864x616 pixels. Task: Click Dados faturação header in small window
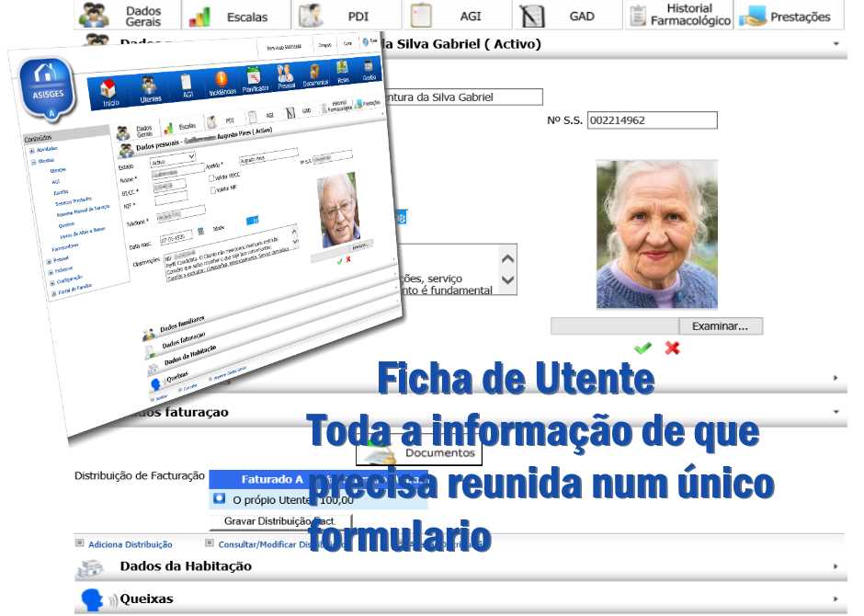point(184,339)
